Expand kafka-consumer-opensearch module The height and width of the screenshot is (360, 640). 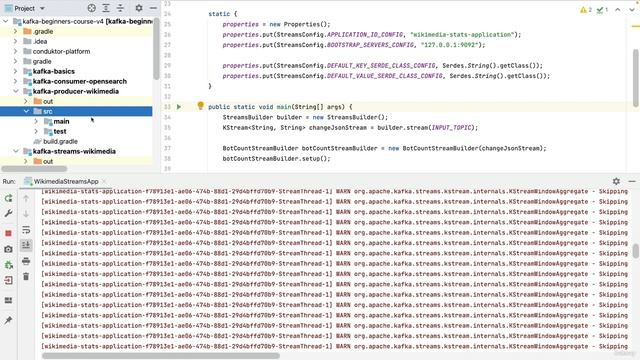coord(16,81)
